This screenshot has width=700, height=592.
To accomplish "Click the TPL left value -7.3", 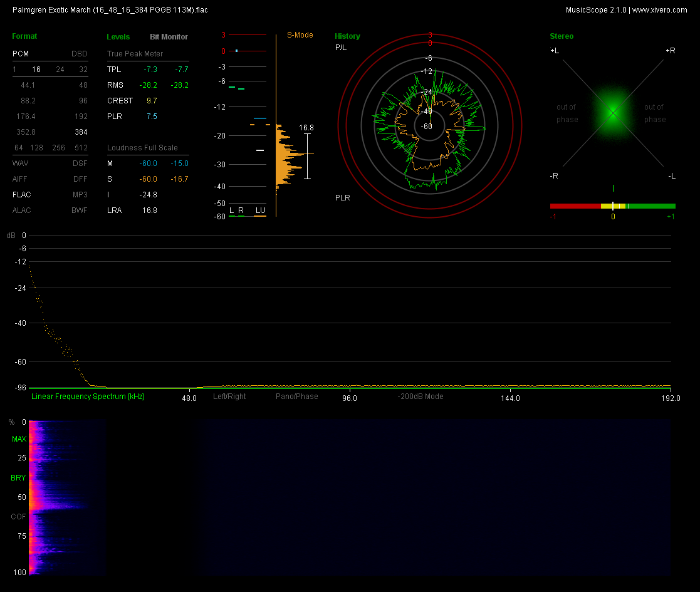I will pos(150,69).
